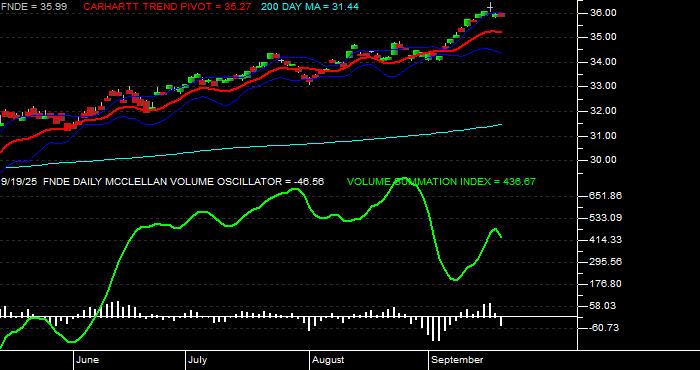Click the 200 DAY MA = 31.44 label
This screenshot has width=700, height=370.
click(309, 7)
